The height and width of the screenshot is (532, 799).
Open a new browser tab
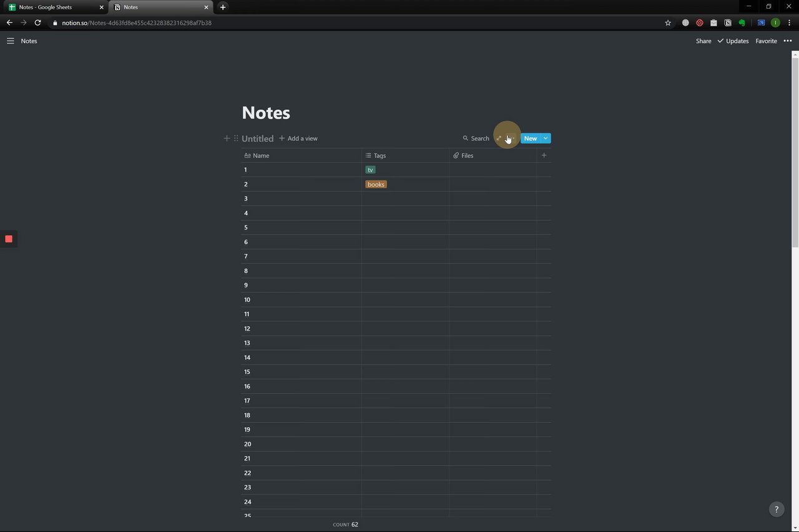[x=223, y=7]
